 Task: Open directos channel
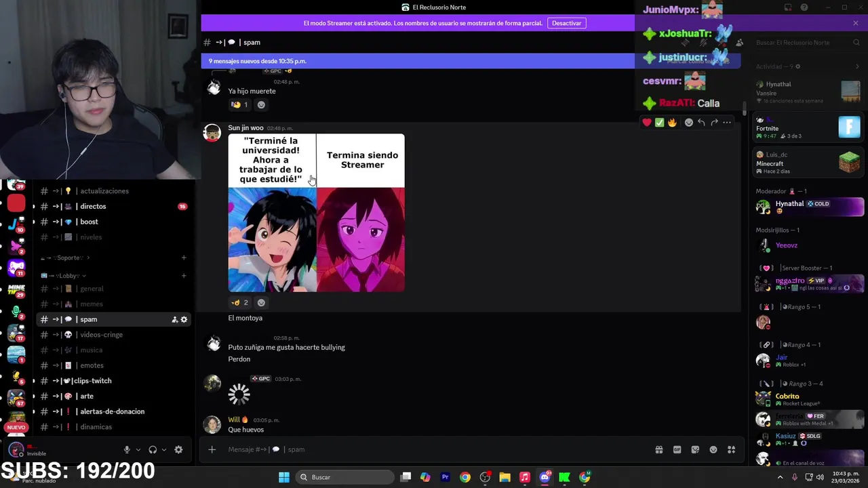(114, 207)
